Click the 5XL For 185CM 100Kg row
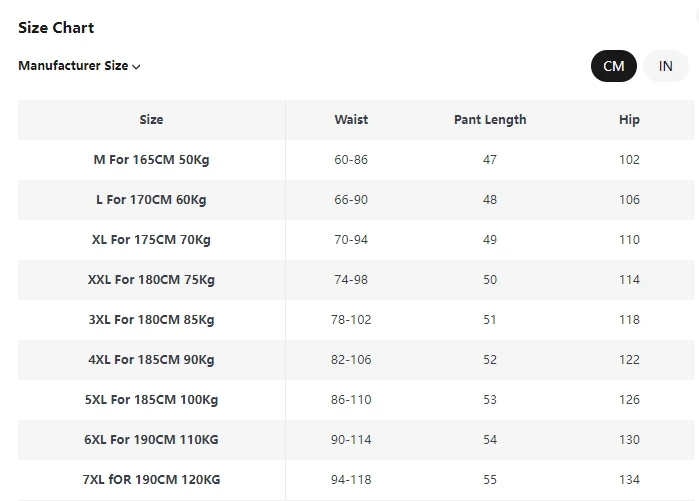 [356, 400]
